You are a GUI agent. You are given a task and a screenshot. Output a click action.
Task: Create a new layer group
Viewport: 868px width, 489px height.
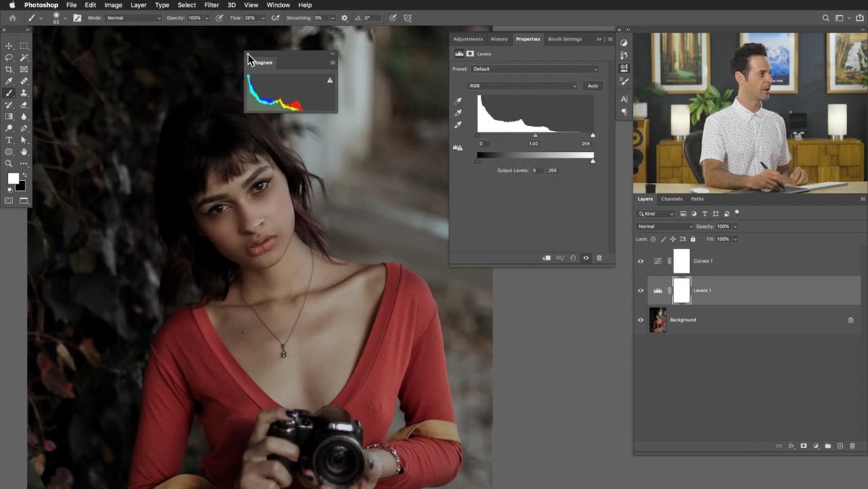(x=828, y=446)
